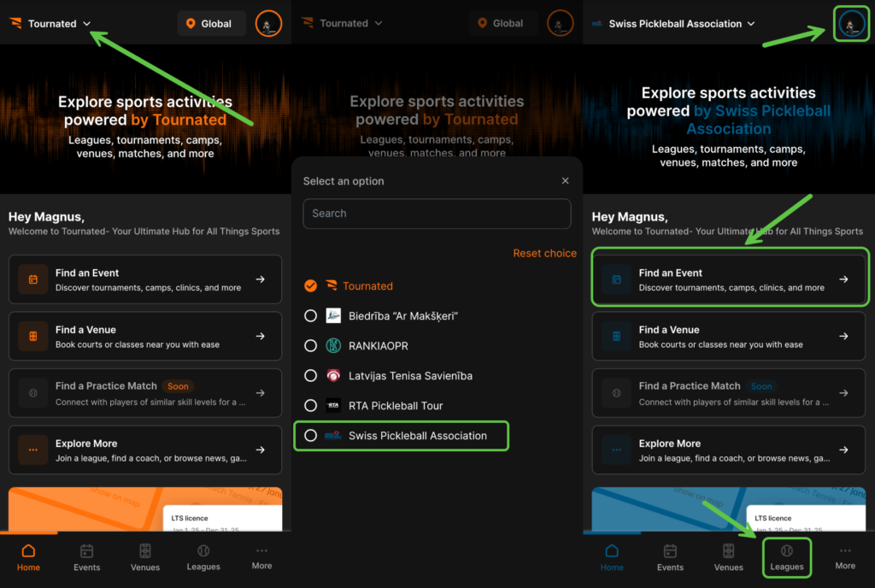Open Leagues tab on the orange Tournated screen
Image resolution: width=875 pixels, height=588 pixels.
pyautogui.click(x=203, y=558)
